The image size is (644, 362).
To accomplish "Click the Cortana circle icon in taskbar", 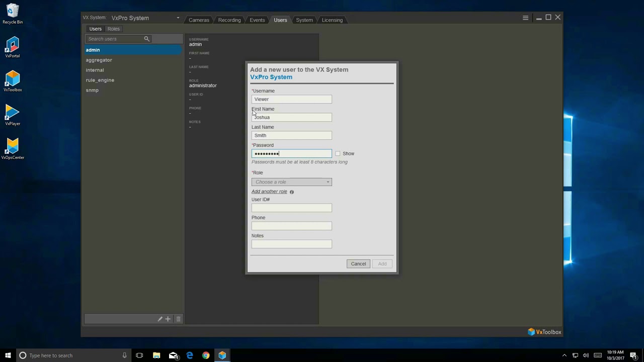I will (23, 355).
